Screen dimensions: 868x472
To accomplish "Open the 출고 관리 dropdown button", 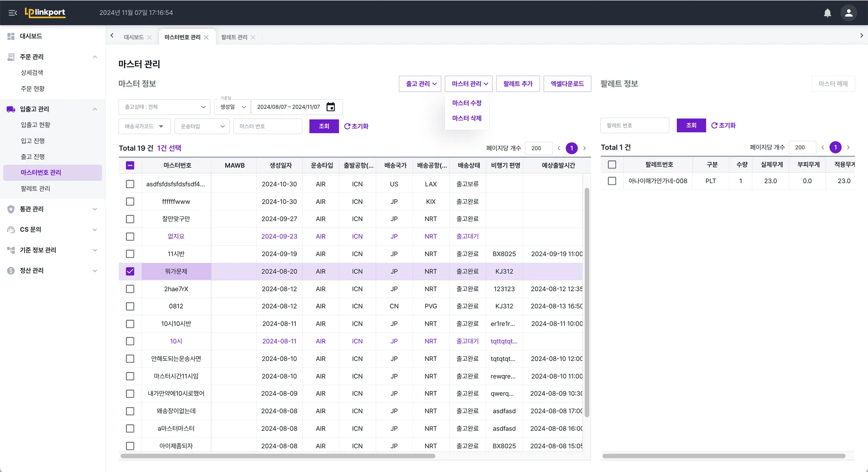I will click(420, 84).
